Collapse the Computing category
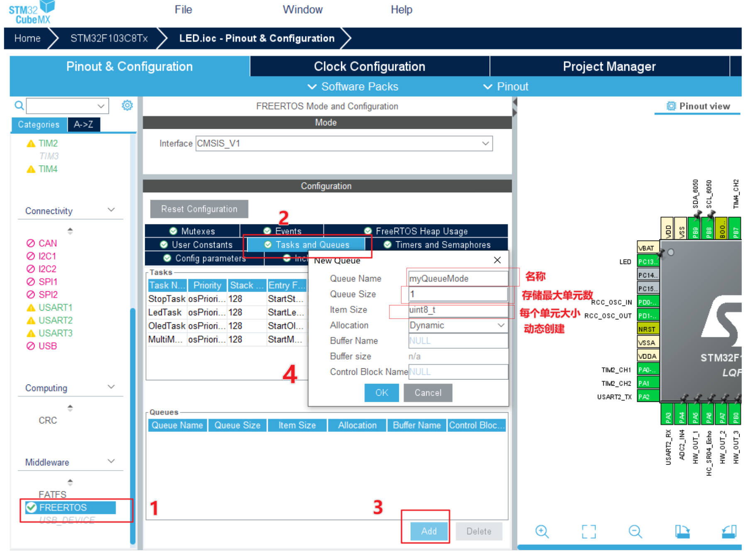756x554 pixels. coord(111,387)
